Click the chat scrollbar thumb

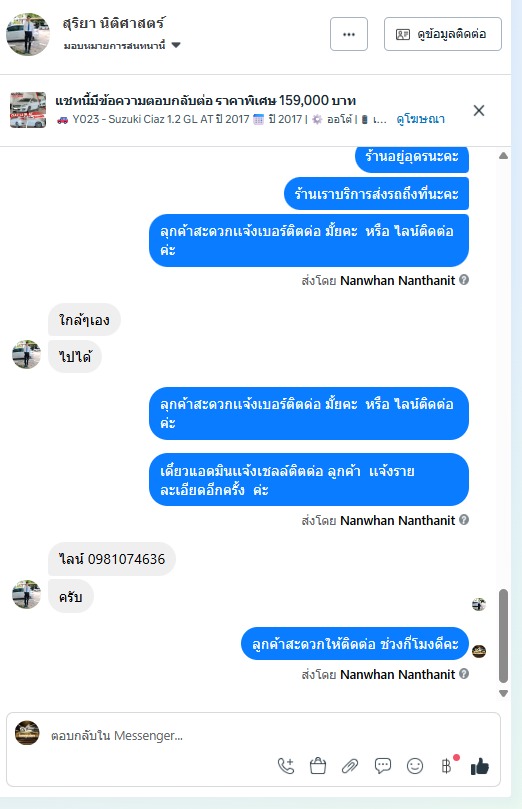pos(503,636)
